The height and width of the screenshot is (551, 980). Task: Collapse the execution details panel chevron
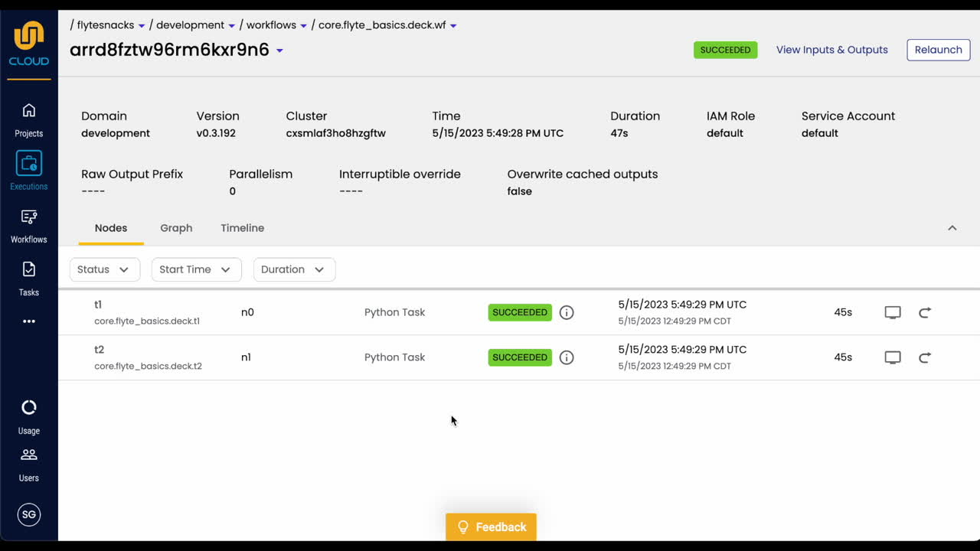952,227
